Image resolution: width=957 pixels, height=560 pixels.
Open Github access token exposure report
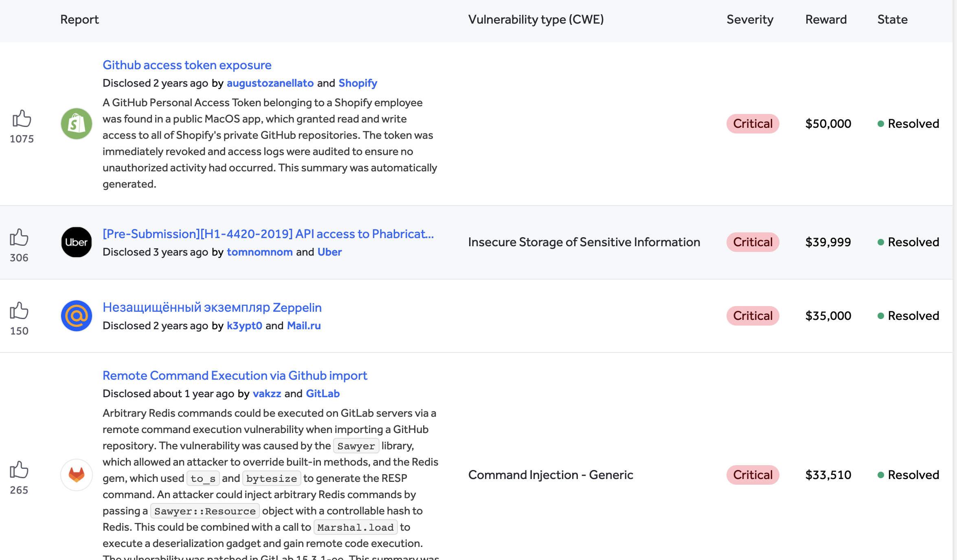[x=187, y=65]
